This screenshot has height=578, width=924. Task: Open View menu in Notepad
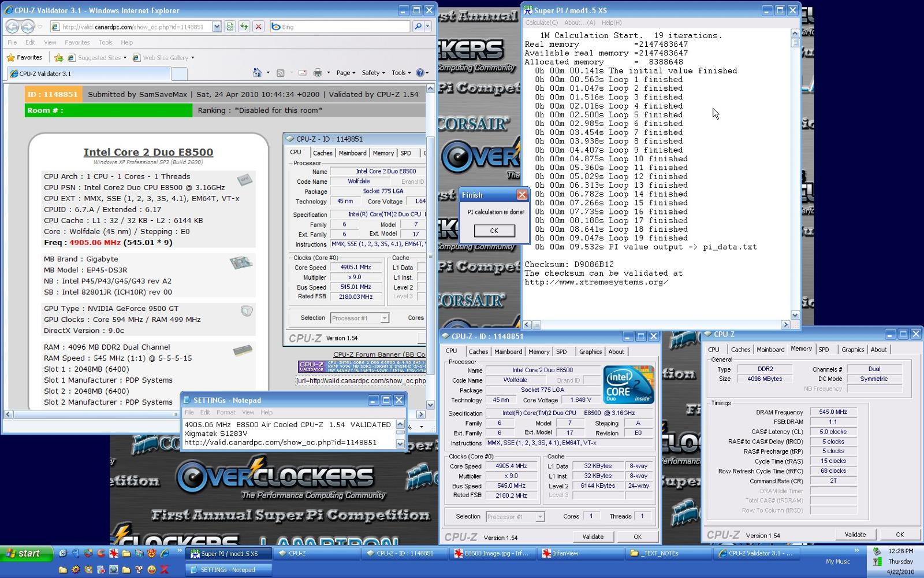pyautogui.click(x=248, y=412)
